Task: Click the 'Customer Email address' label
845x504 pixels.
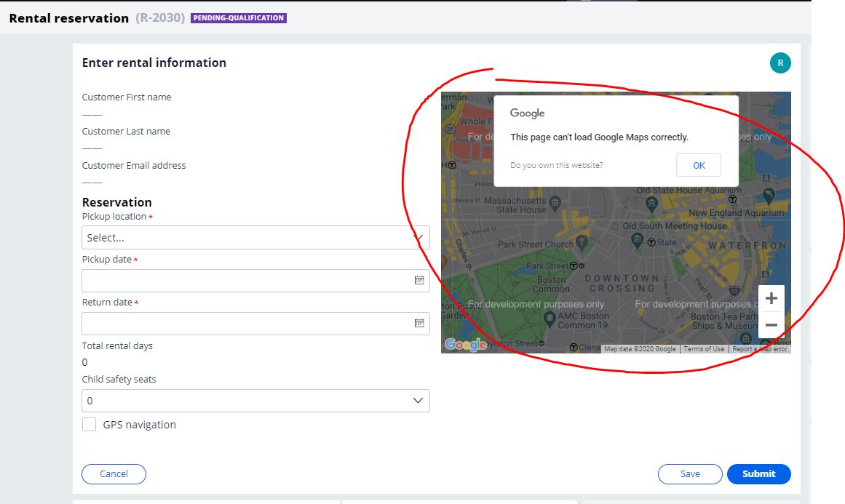Action: click(134, 165)
